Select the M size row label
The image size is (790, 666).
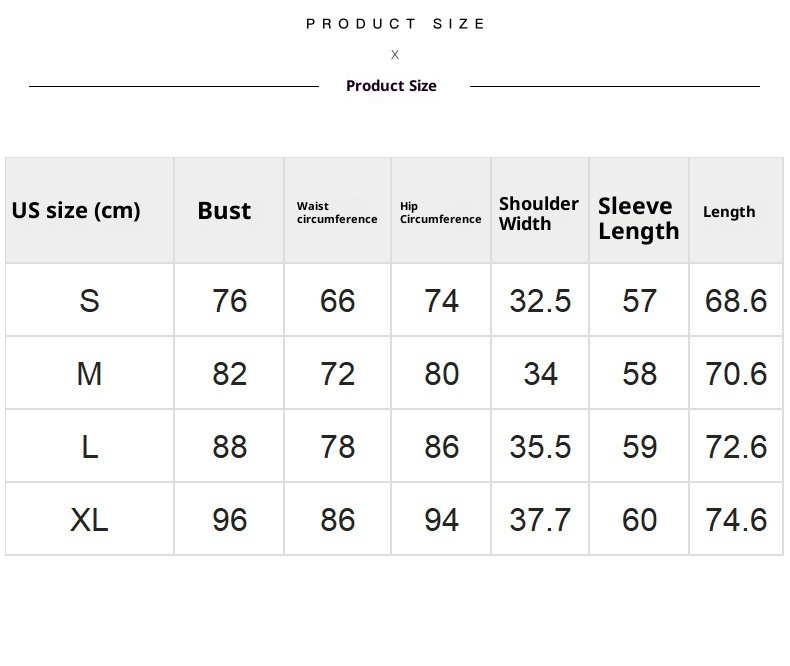coord(89,374)
